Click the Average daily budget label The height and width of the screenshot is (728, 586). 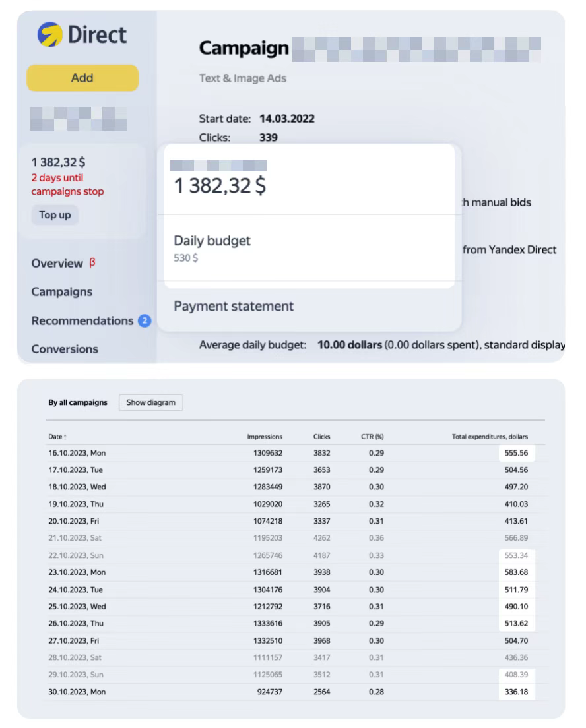[253, 345]
